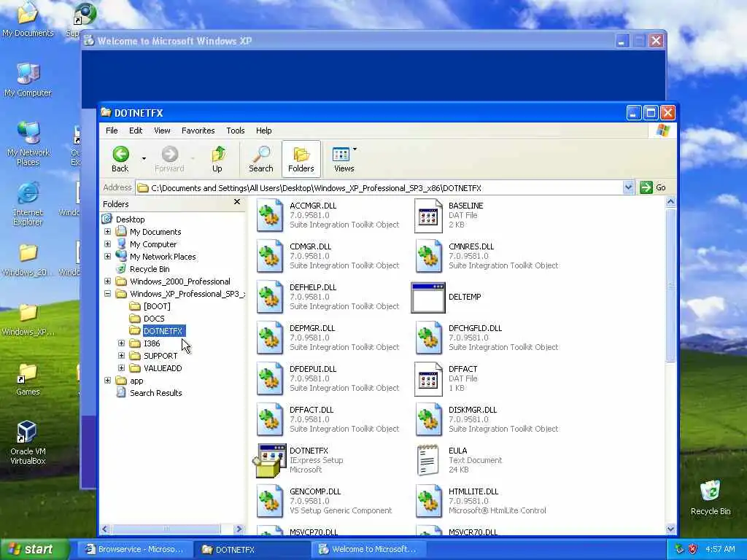Select the DOTNETFX IExpress Setup icon
This screenshot has width=747, height=560.
click(269, 461)
